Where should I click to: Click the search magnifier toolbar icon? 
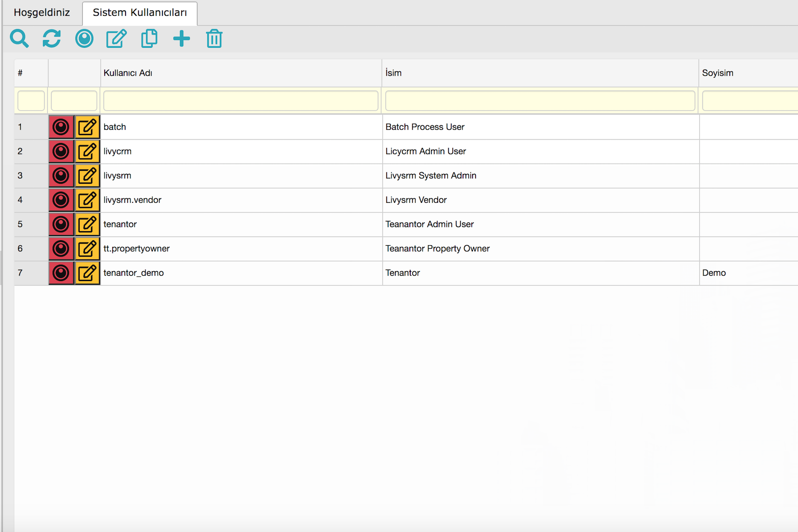point(19,39)
